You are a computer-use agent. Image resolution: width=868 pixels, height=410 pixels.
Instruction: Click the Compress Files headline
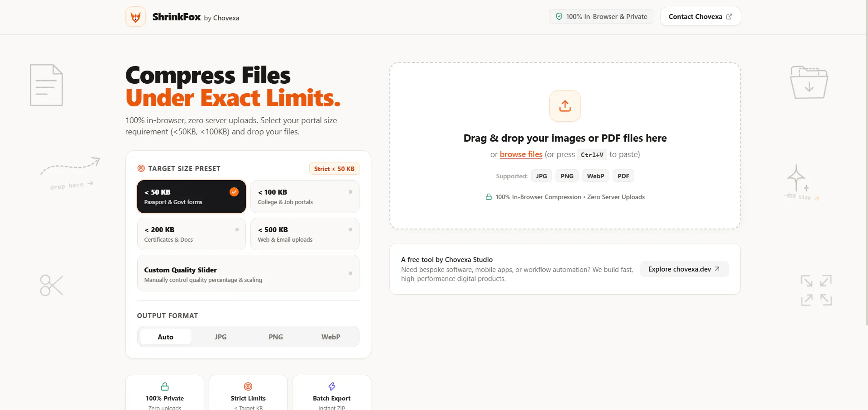[208, 75]
